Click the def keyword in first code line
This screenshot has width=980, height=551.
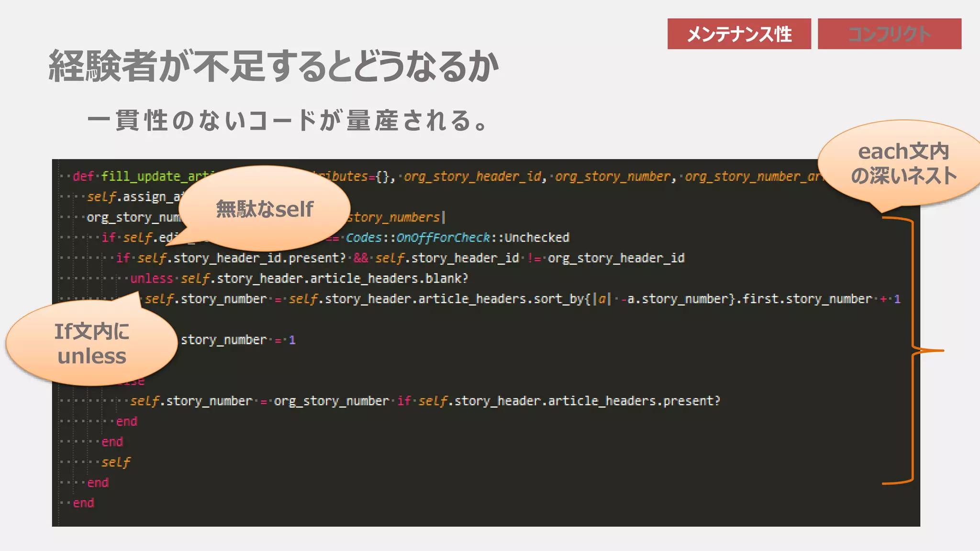coord(83,176)
